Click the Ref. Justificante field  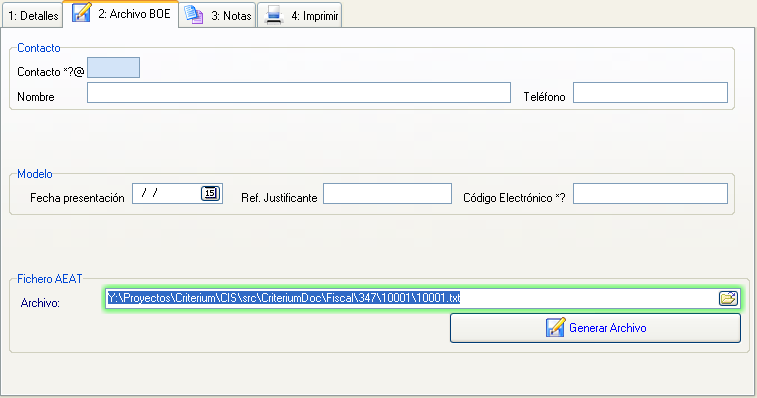387,193
